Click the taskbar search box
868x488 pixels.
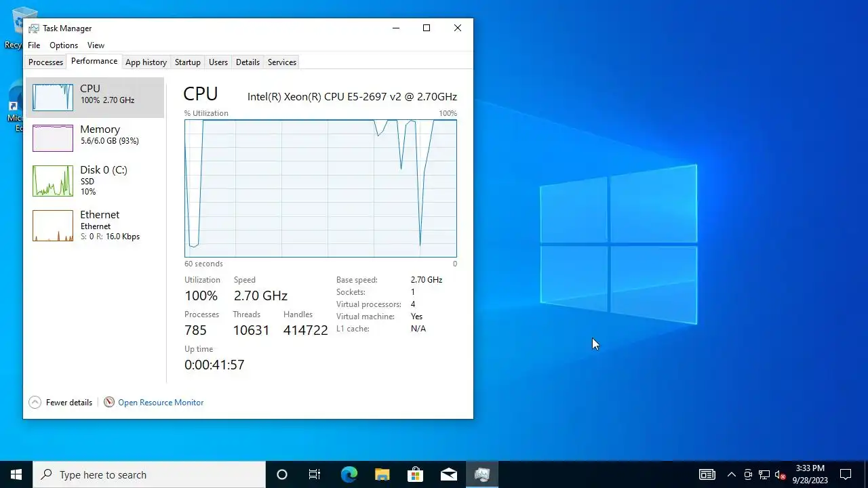pos(149,474)
